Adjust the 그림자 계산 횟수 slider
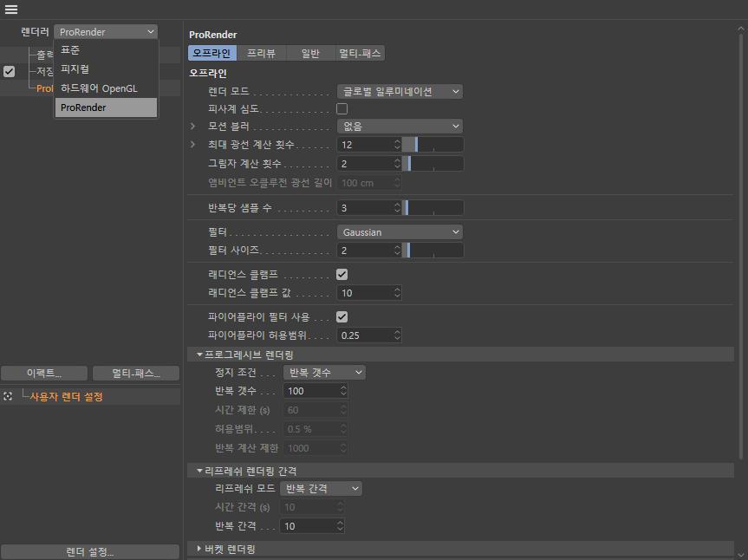This screenshot has height=560, width=748. point(433,164)
